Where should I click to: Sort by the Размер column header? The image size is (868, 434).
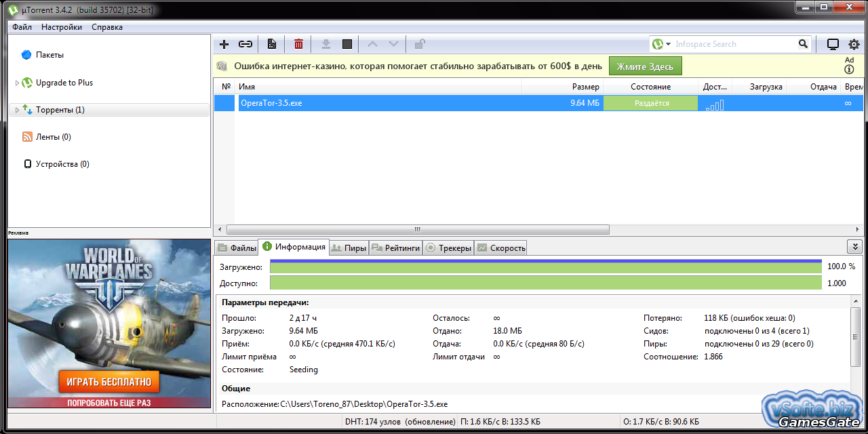562,87
